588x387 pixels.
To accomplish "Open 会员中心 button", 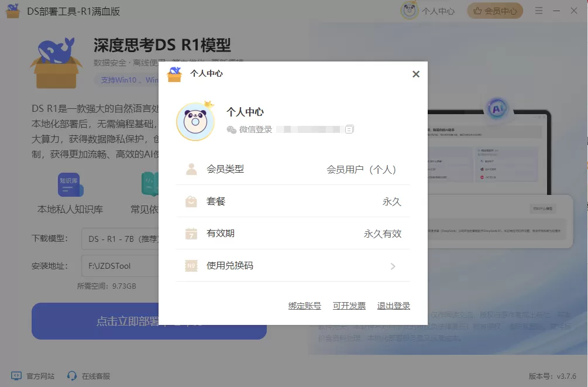I will point(495,11).
